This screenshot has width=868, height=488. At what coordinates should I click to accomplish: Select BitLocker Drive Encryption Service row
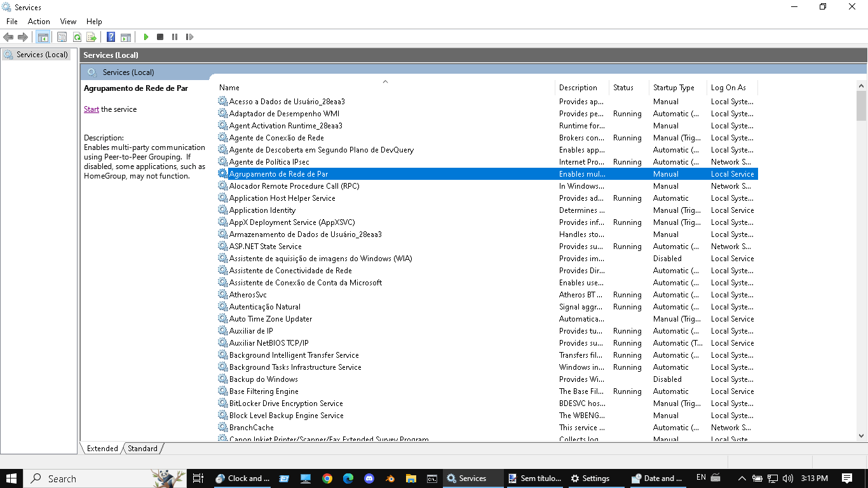pos(487,403)
